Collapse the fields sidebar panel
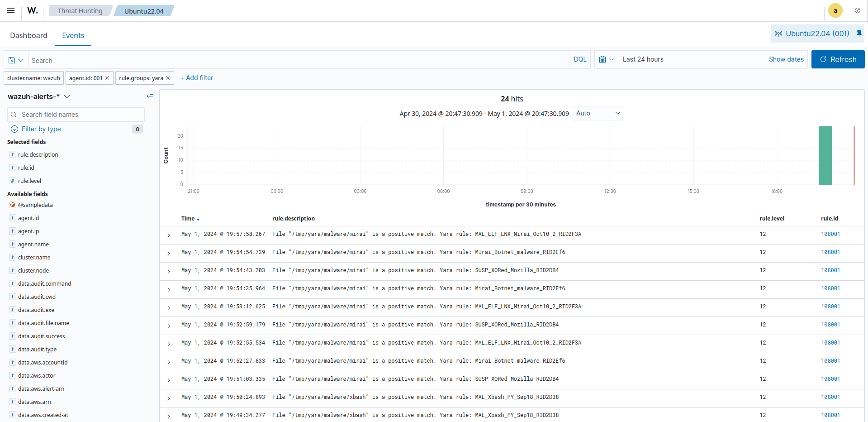Viewport: 868px width, 422px height. coord(150,96)
